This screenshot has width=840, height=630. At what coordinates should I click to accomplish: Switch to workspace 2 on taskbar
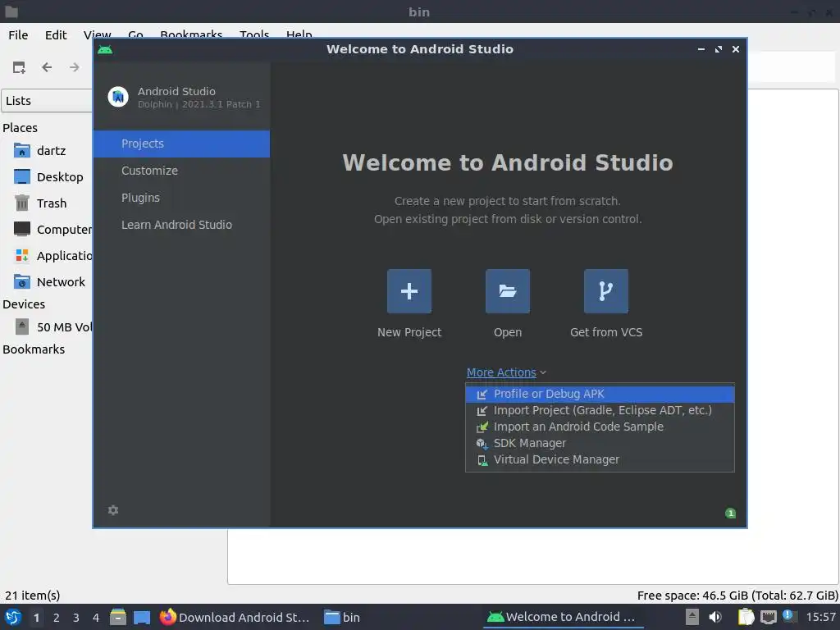point(57,618)
